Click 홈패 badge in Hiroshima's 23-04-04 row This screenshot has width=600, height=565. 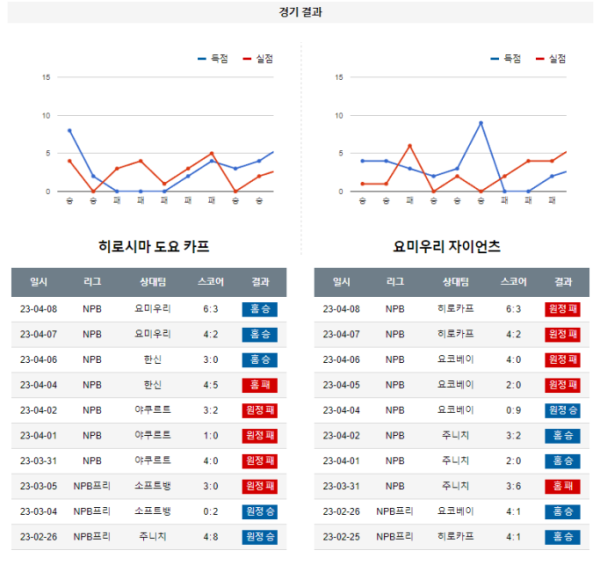pyautogui.click(x=260, y=385)
